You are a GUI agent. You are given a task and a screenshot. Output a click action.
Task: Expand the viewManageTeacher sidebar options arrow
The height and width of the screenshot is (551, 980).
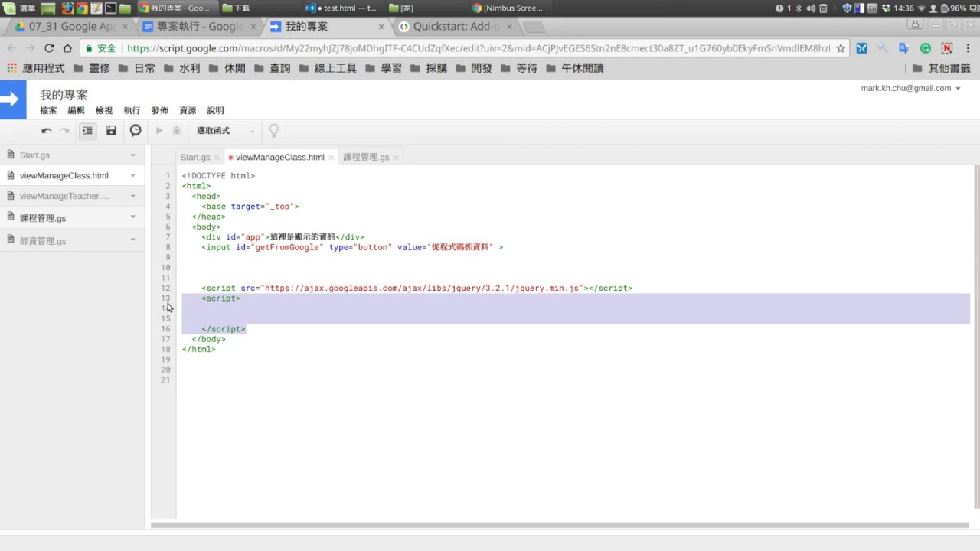click(x=132, y=196)
